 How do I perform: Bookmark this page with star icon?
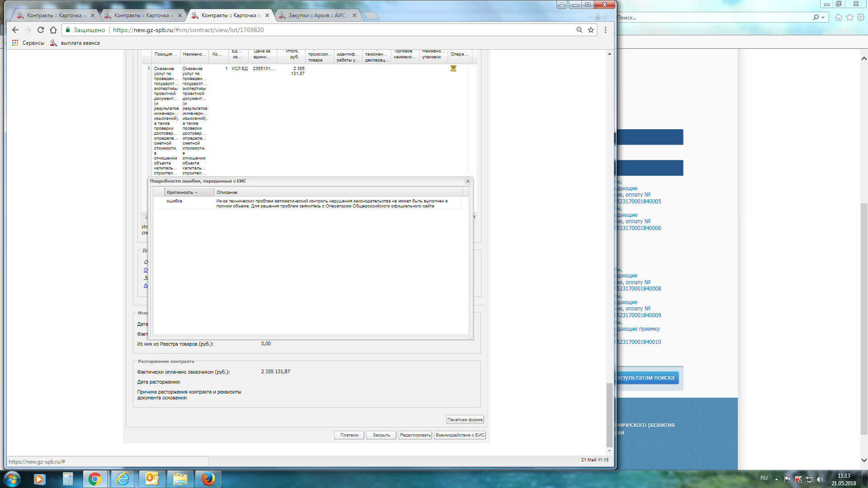590,30
